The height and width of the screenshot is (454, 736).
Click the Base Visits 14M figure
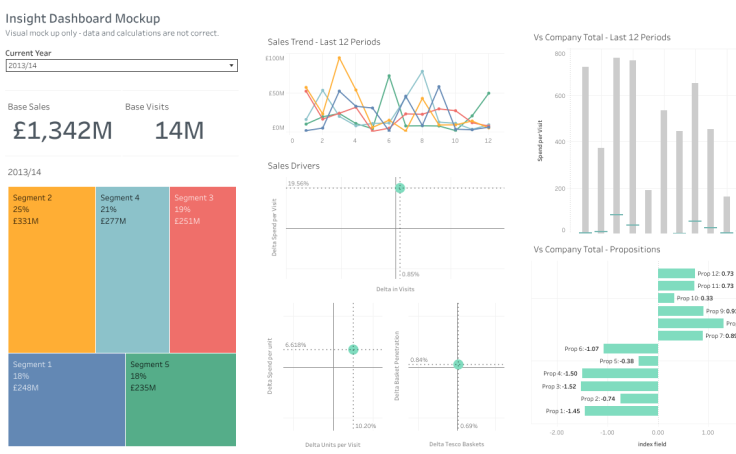(179, 130)
